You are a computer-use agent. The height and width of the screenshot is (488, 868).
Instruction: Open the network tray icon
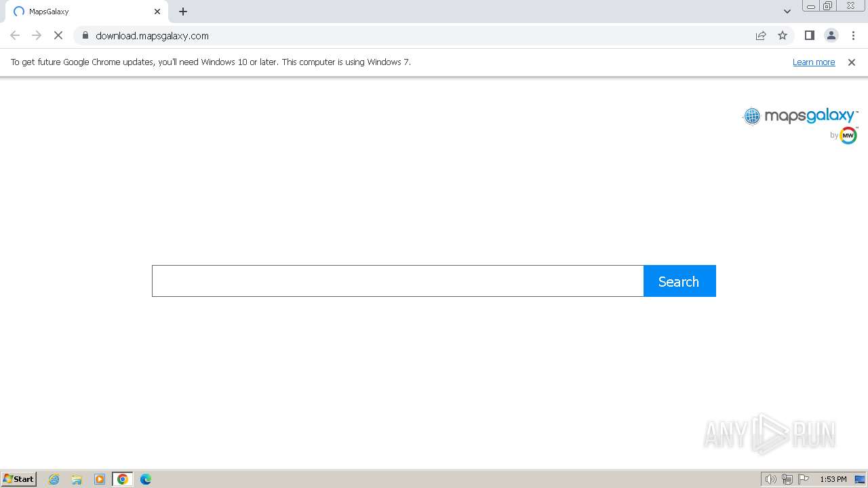[x=787, y=479]
